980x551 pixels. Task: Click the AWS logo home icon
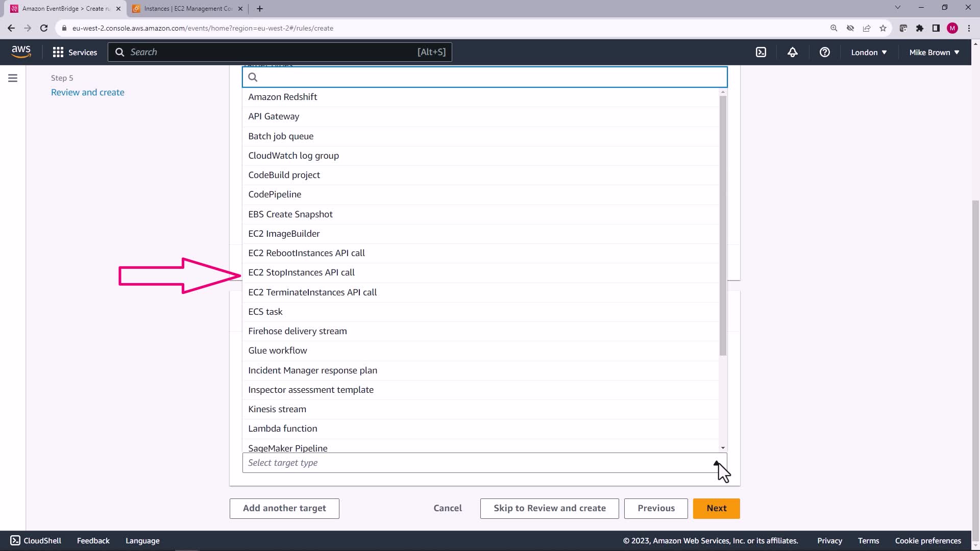(x=21, y=52)
